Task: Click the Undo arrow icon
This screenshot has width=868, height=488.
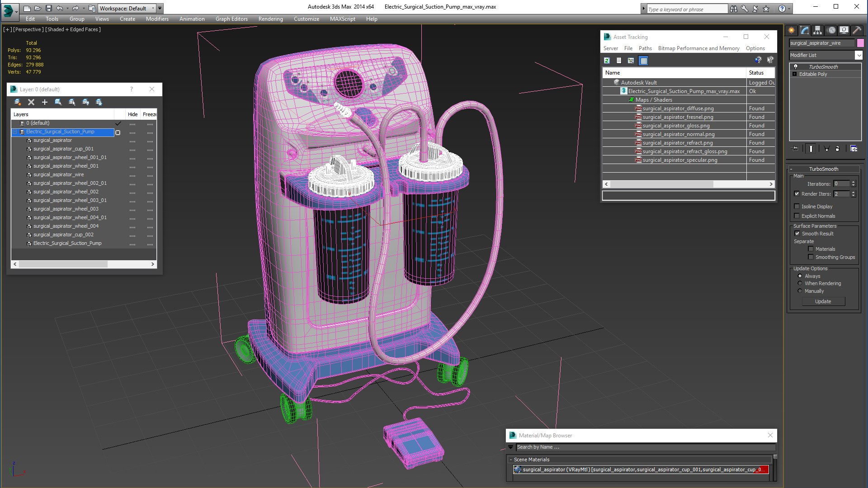Action: click(x=59, y=8)
